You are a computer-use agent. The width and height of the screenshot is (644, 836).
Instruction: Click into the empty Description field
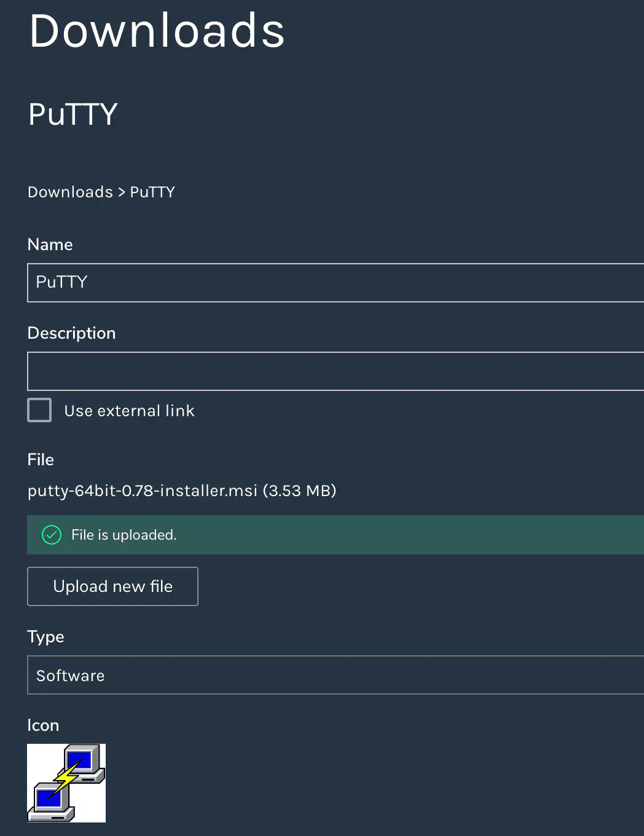click(336, 371)
